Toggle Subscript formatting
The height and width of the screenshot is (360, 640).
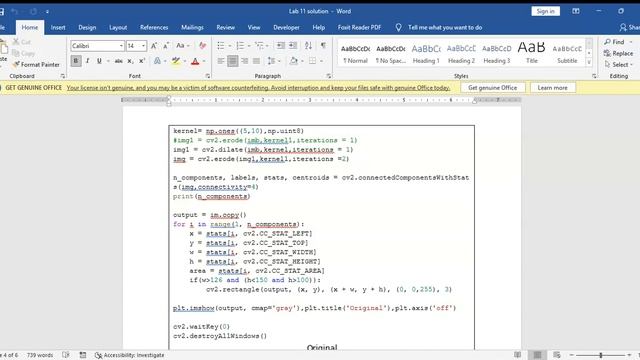130,61
